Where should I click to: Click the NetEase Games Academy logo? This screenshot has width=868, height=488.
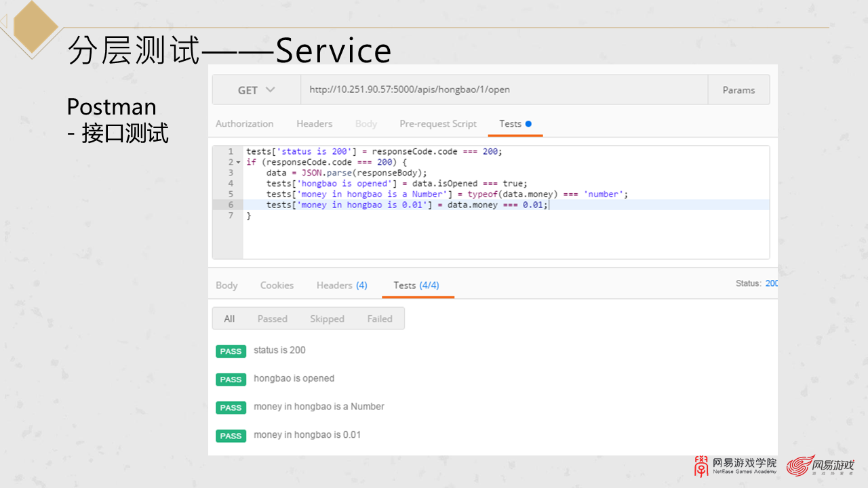(x=735, y=466)
